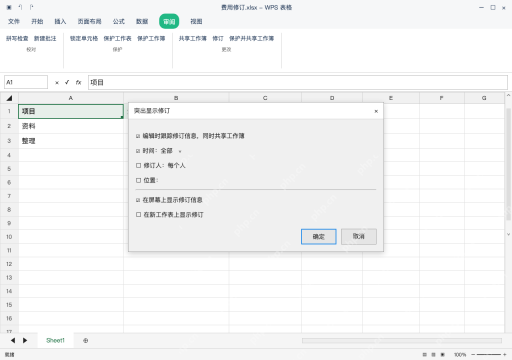The image size is (512, 360).
Task: Select column G header
Action: click(x=484, y=98)
